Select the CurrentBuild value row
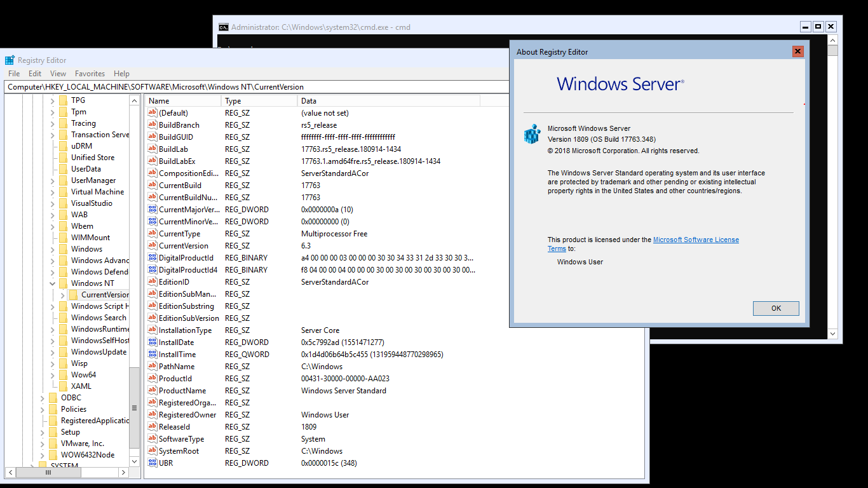 pyautogui.click(x=311, y=186)
